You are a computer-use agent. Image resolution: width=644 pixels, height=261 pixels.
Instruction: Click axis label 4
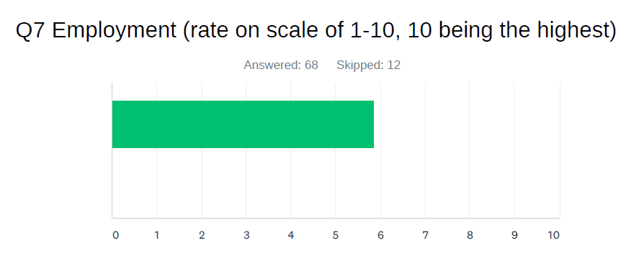click(x=291, y=235)
